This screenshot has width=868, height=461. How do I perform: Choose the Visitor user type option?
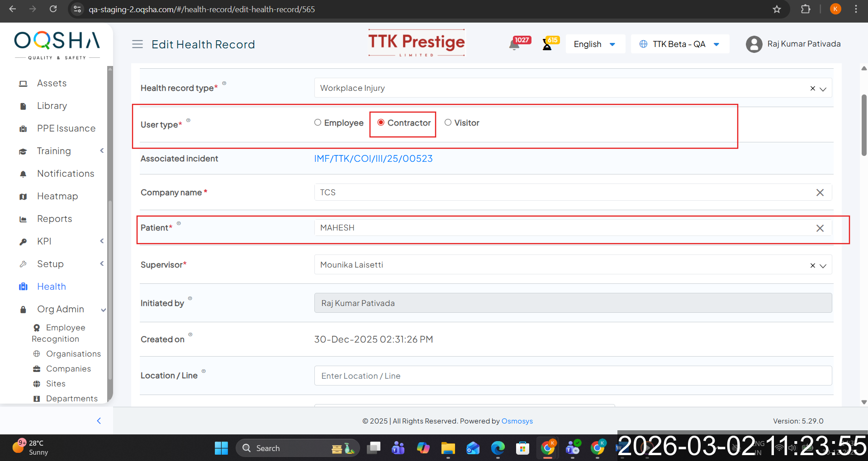click(x=448, y=122)
